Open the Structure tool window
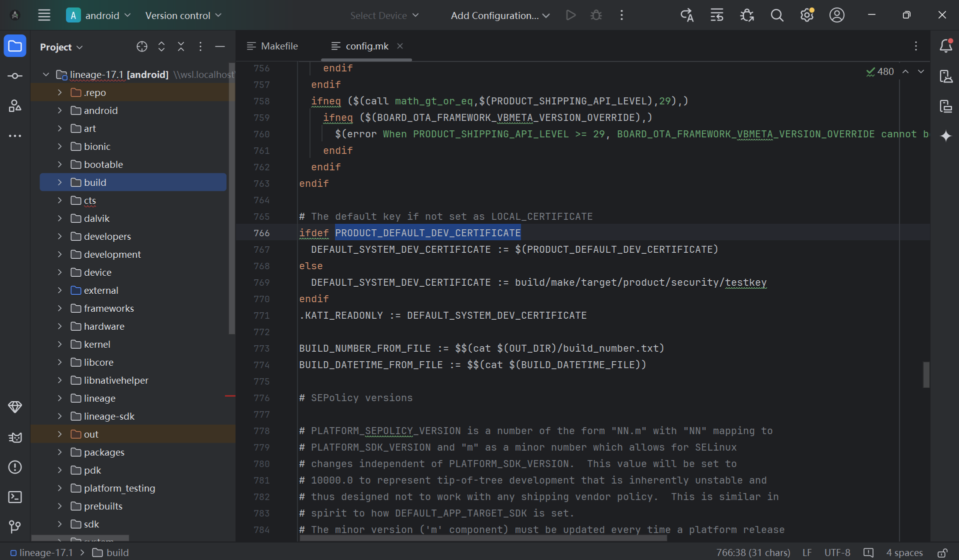 [x=15, y=105]
